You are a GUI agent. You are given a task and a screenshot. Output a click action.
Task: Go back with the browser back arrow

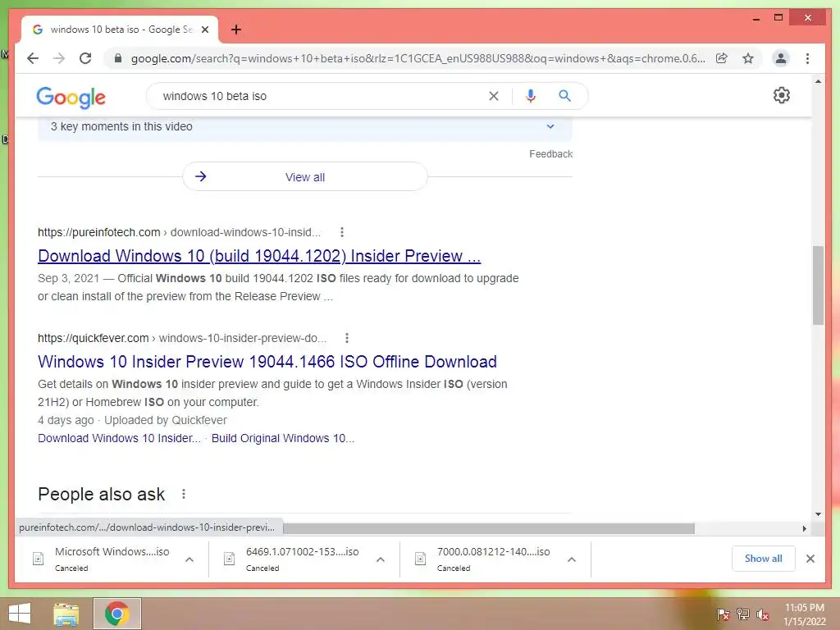33,58
